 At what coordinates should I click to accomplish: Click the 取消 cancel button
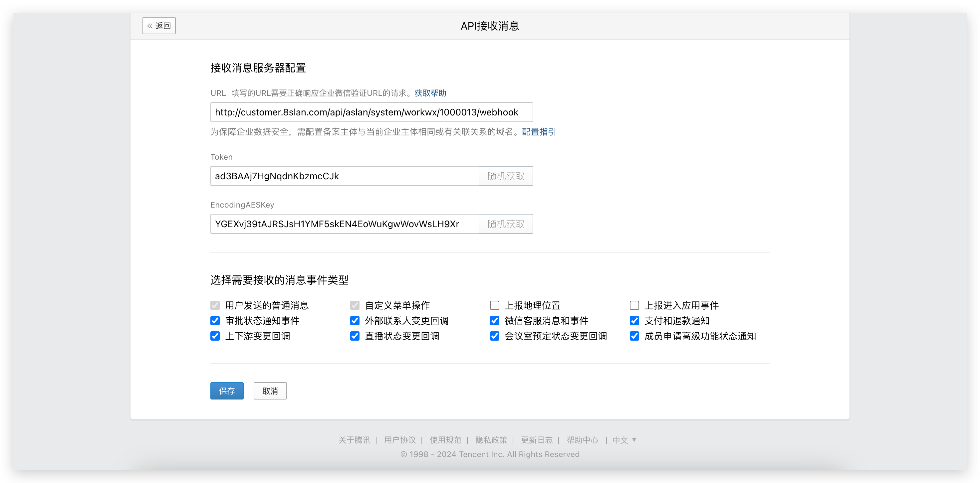[270, 391]
